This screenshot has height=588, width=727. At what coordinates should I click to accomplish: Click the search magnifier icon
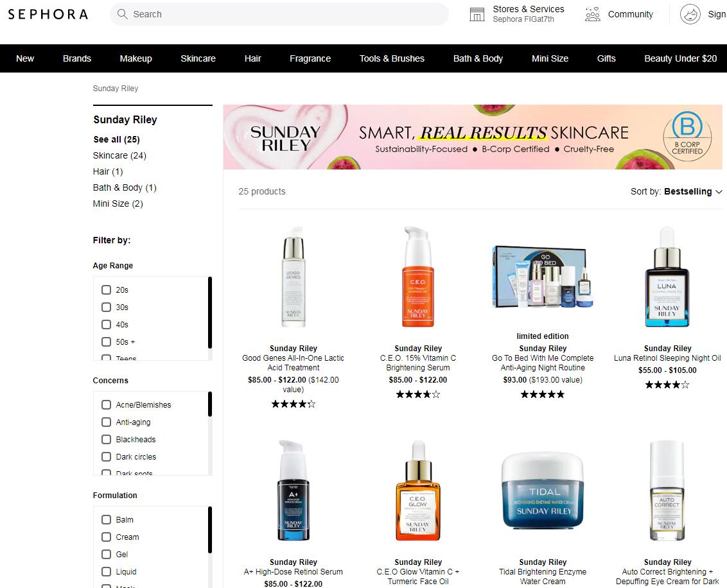pos(122,14)
